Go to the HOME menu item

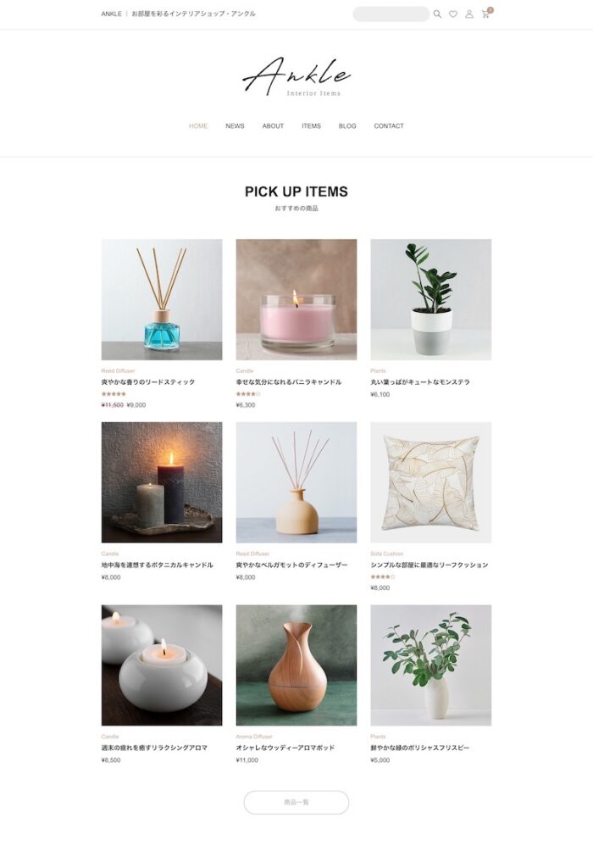198,126
